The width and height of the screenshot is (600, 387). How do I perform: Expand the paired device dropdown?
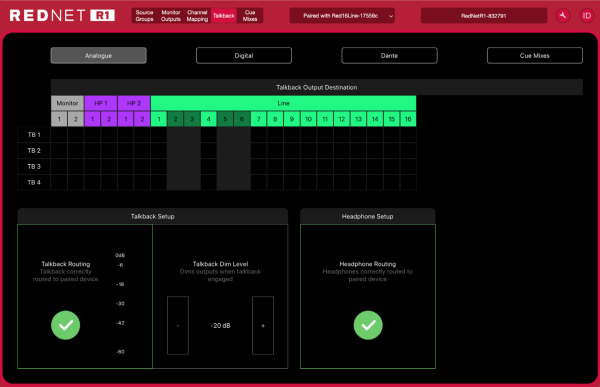[342, 16]
